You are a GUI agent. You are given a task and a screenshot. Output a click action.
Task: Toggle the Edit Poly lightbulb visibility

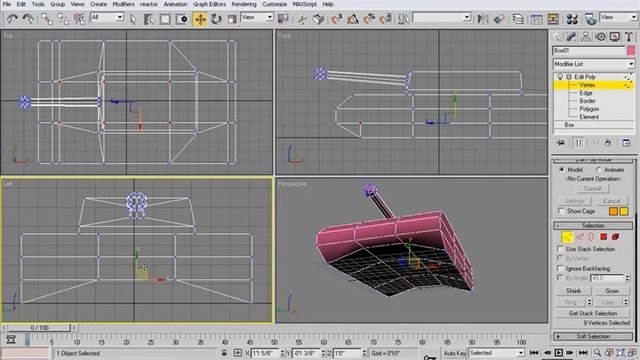[x=560, y=77]
